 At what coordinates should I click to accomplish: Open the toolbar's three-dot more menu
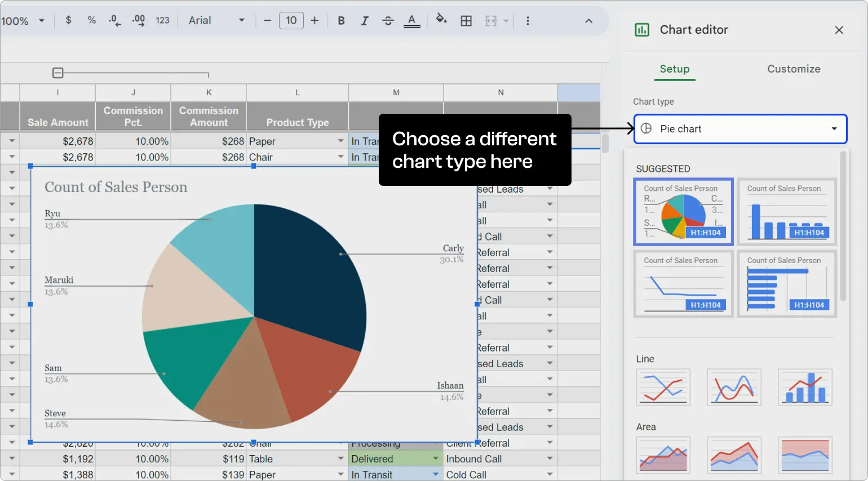click(x=528, y=21)
